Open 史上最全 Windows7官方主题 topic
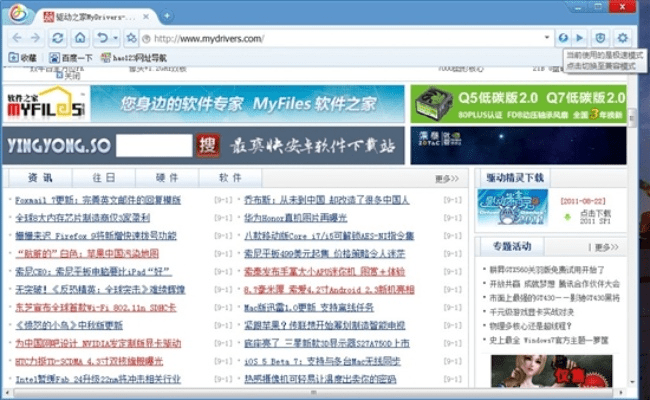This screenshot has height=400, width=650. point(548,340)
